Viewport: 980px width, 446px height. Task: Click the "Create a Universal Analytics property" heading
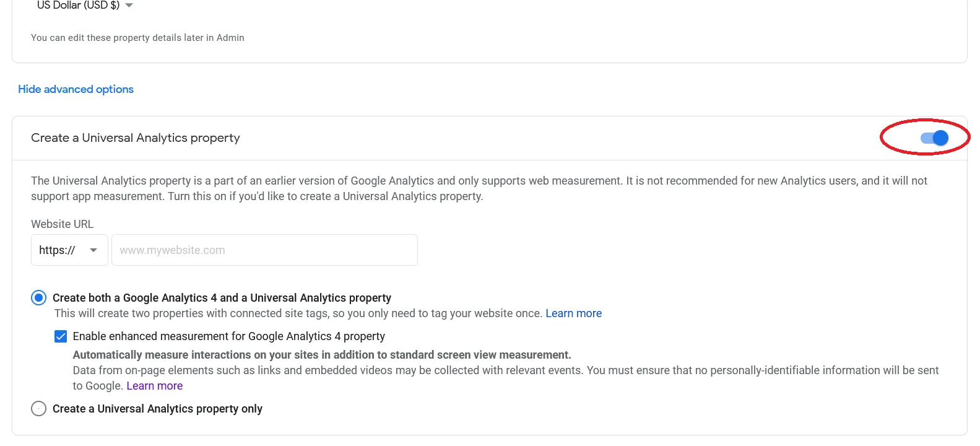135,138
